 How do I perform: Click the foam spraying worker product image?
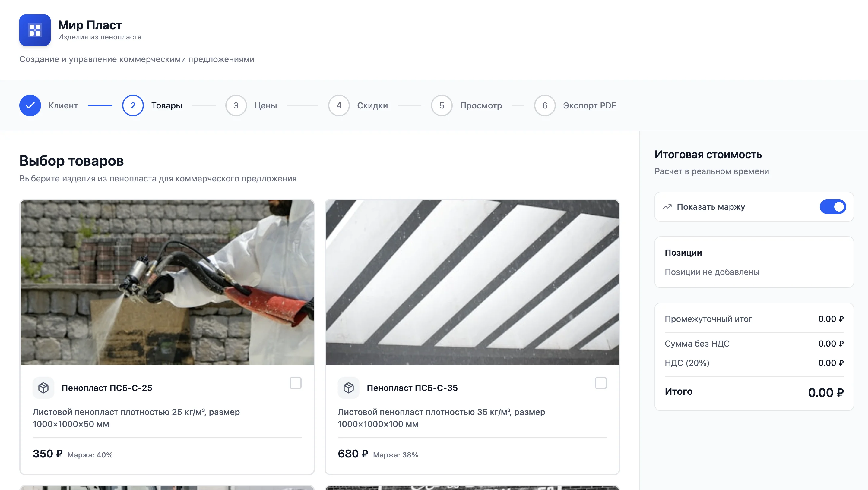pyautogui.click(x=167, y=282)
